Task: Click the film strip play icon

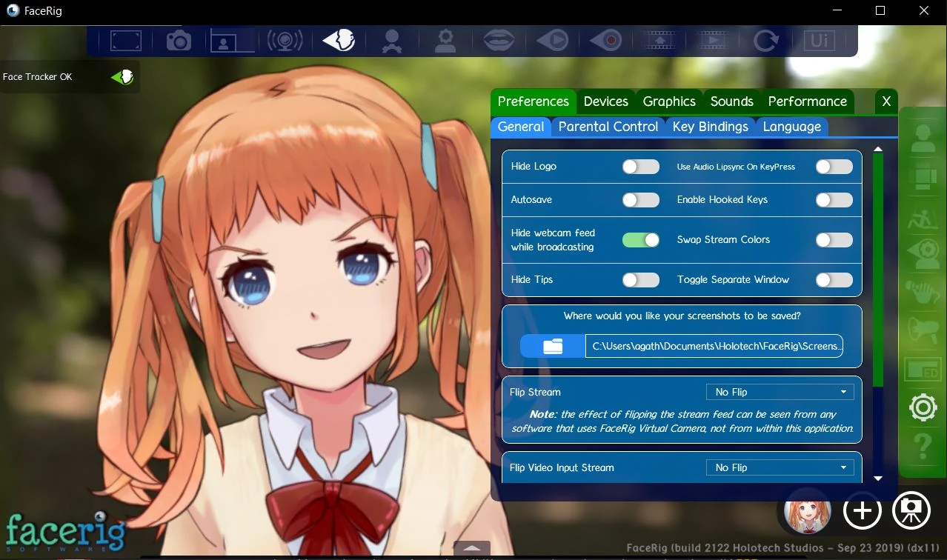Action: [x=712, y=40]
